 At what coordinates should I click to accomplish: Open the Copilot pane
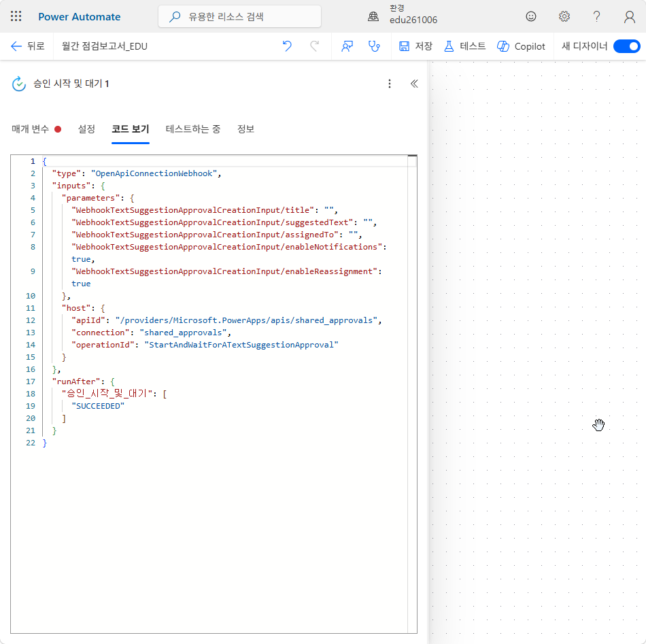pos(521,46)
